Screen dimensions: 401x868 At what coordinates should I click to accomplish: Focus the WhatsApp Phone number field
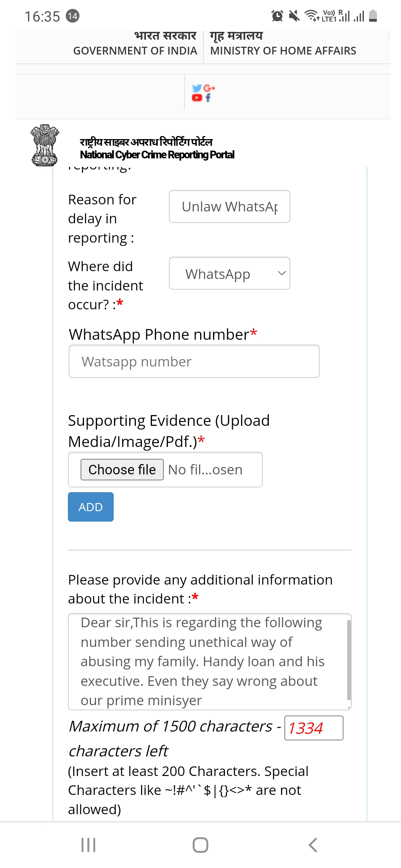[x=194, y=362]
